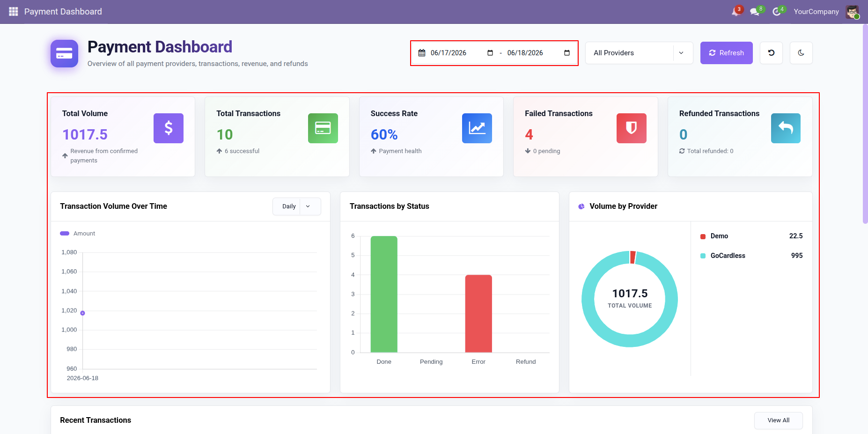This screenshot has width=868, height=434.
Task: Open the apps grid menu icon
Action: coord(13,11)
